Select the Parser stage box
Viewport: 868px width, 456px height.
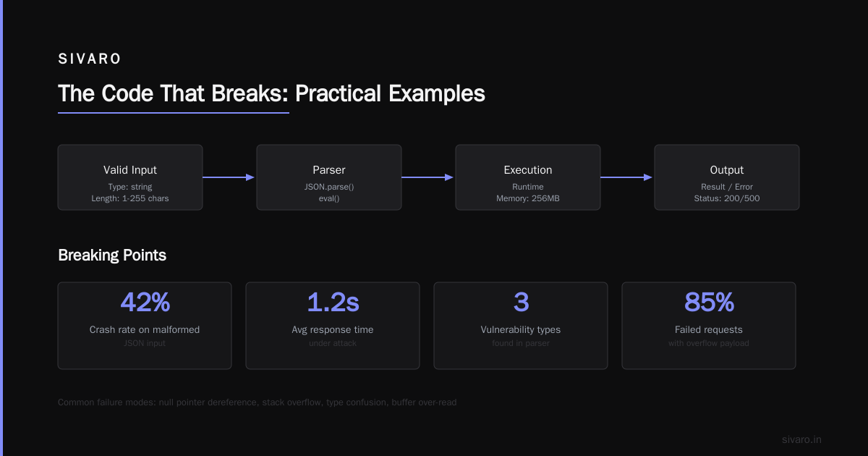pyautogui.click(x=329, y=177)
